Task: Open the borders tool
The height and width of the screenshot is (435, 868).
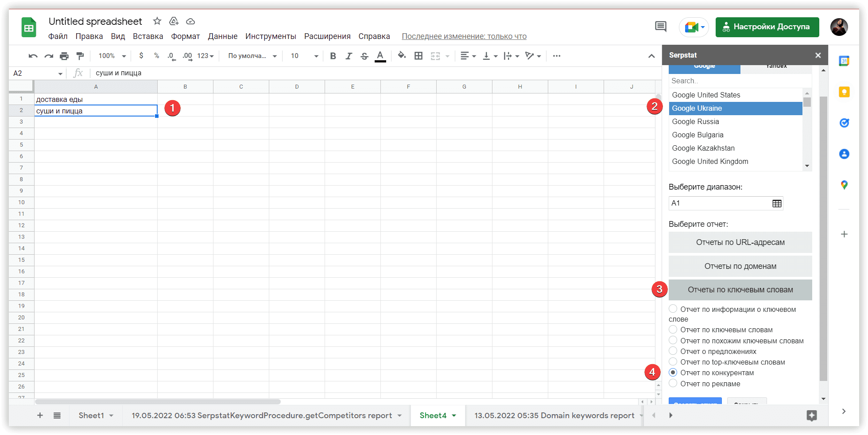Action: [x=418, y=56]
